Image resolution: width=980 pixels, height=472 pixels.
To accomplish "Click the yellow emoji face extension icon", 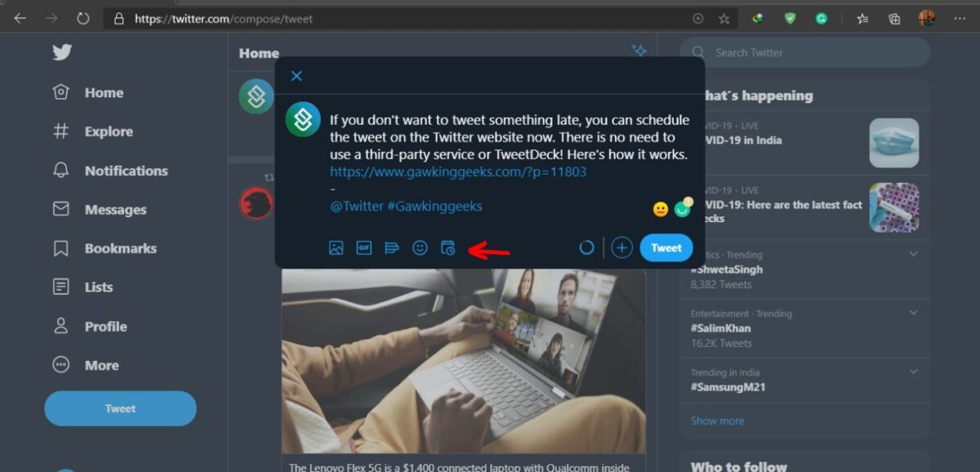I will tap(661, 209).
